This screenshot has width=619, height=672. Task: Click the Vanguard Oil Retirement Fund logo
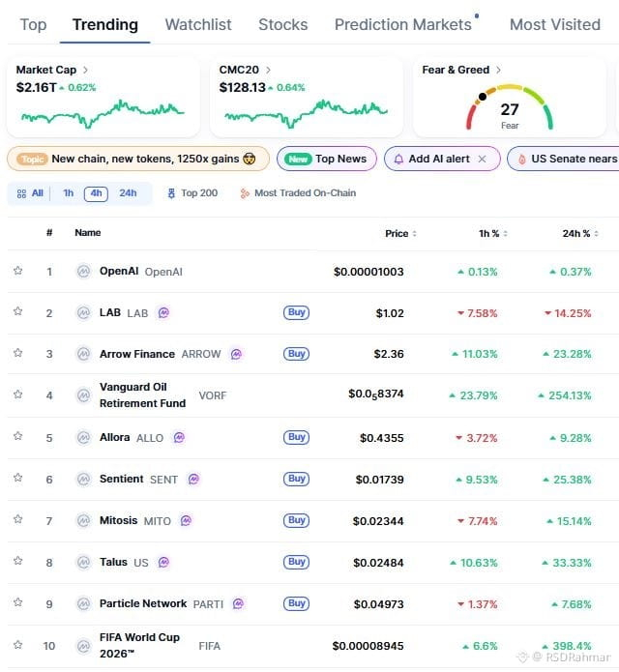pos(83,395)
